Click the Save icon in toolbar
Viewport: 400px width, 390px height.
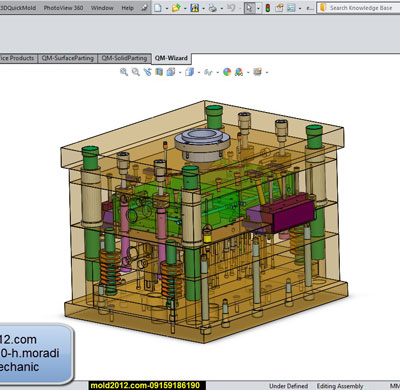click(x=195, y=8)
